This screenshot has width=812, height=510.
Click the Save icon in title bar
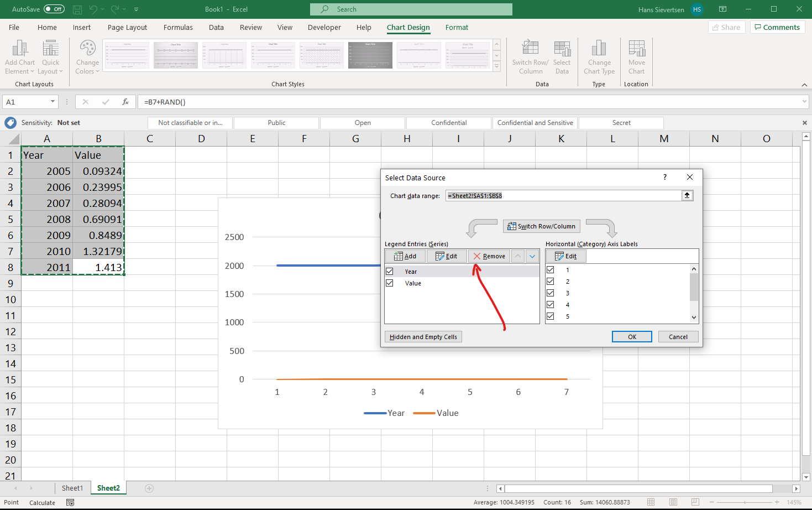[77, 9]
